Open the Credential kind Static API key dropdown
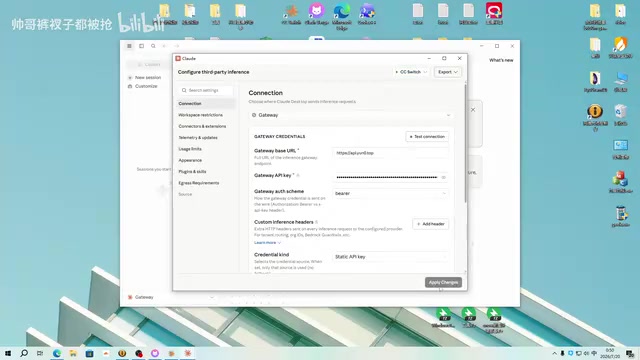This screenshot has height=360, width=640. click(391, 257)
